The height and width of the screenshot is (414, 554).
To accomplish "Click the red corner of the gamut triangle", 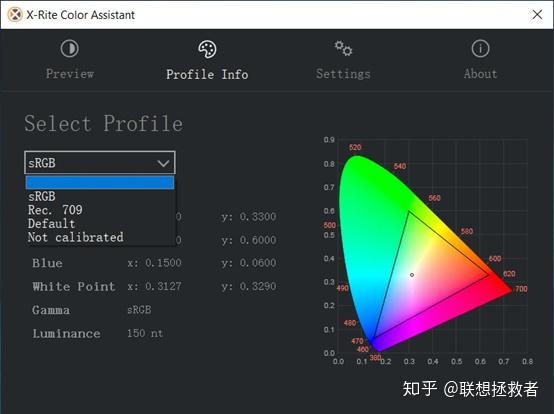I will click(488, 274).
